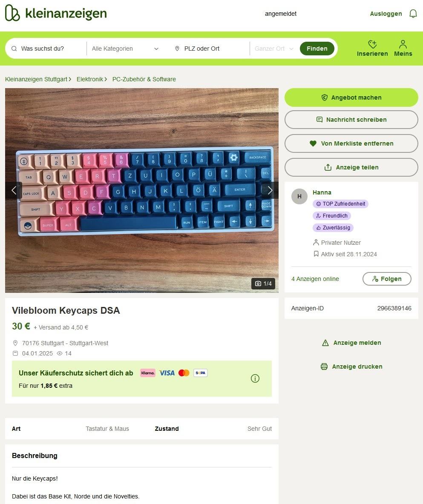Open the notifications bell icon
This screenshot has width=423, height=504.
pos(413,14)
